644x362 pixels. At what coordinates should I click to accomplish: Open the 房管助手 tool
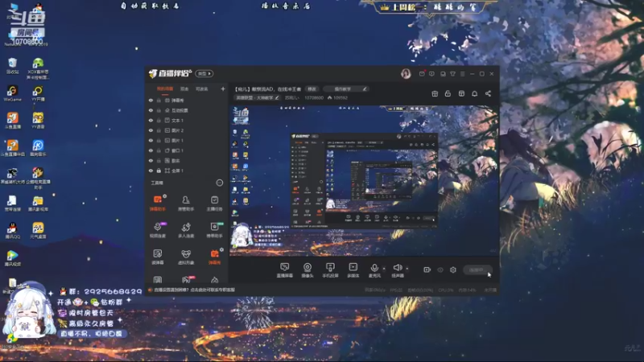186,203
